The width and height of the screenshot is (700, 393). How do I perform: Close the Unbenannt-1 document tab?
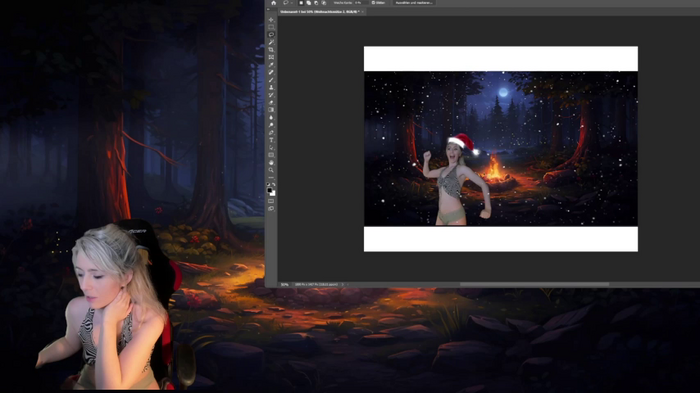pos(362,12)
